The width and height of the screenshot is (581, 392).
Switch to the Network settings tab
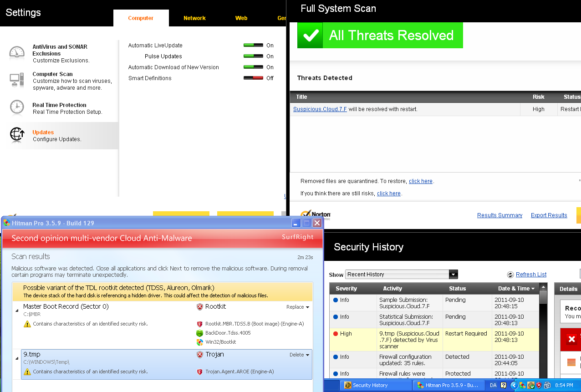pos(194,18)
